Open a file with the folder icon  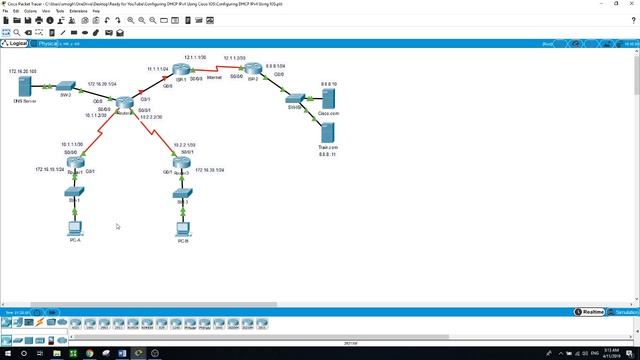17,20
